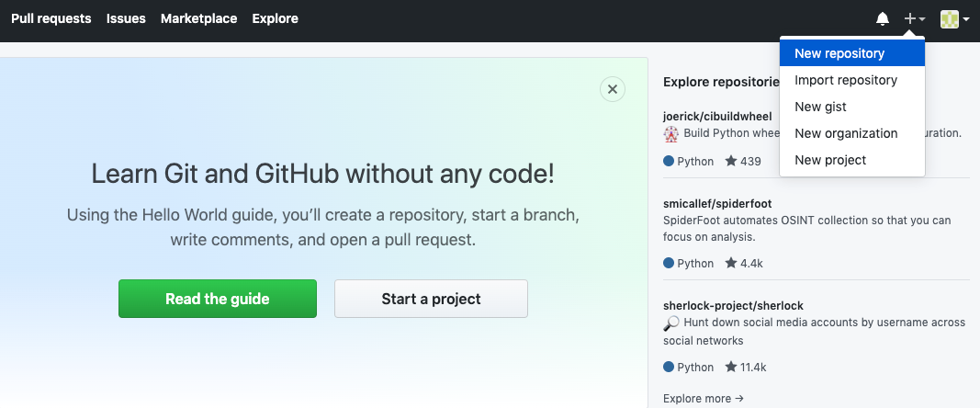Click the 11.4k star count

click(x=753, y=367)
